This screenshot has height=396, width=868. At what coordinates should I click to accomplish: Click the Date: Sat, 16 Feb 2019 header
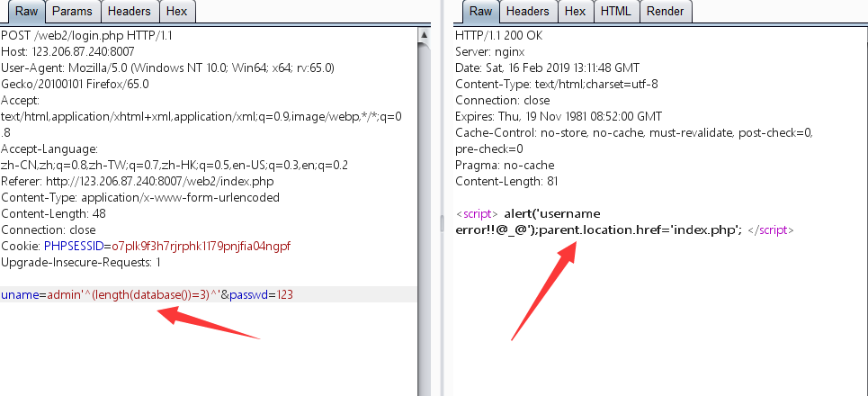(x=547, y=68)
